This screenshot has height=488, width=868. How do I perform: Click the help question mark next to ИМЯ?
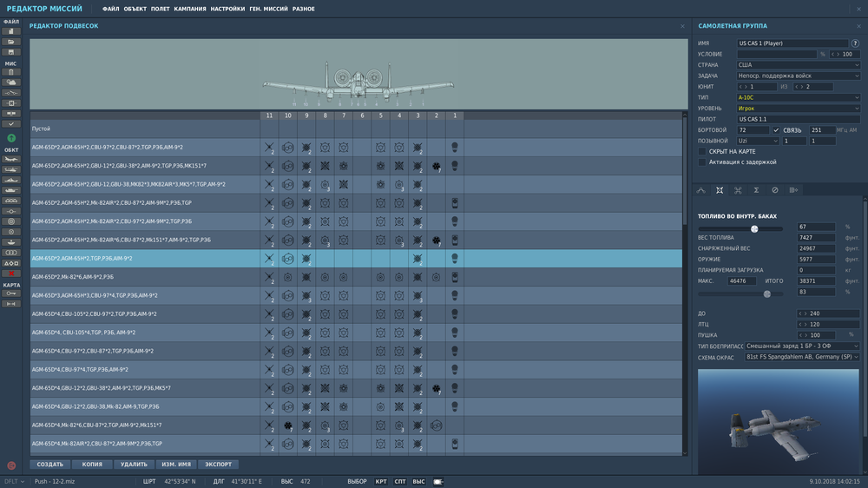[x=855, y=43]
